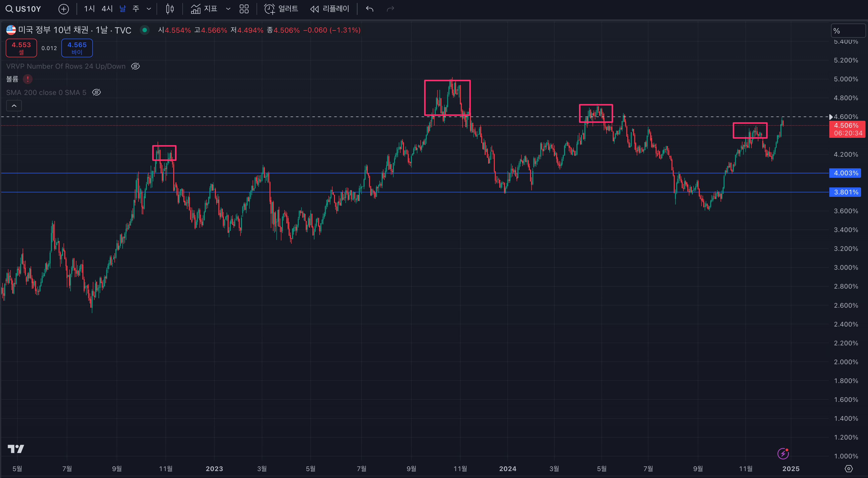
Task: Create an alert with 얼러트 button
Action: click(x=281, y=9)
